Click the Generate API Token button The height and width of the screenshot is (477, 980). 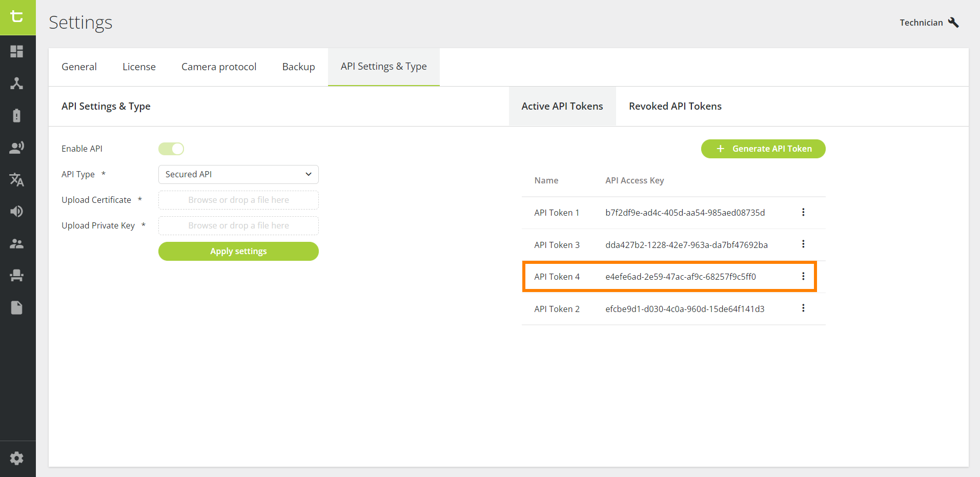763,149
